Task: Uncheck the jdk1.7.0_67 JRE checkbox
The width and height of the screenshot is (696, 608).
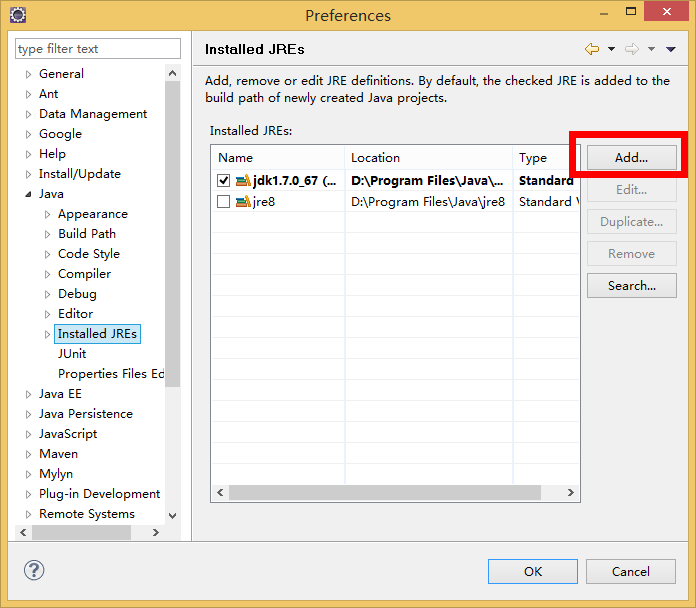Action: [223, 181]
